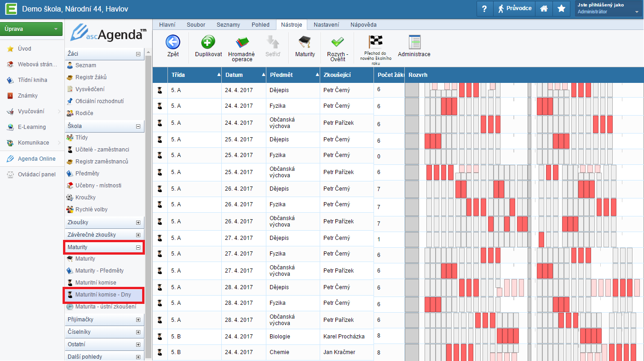The image size is (644, 361).
Task: Click the Rozvrh - Ověřit checkmark icon
Action: tap(337, 42)
